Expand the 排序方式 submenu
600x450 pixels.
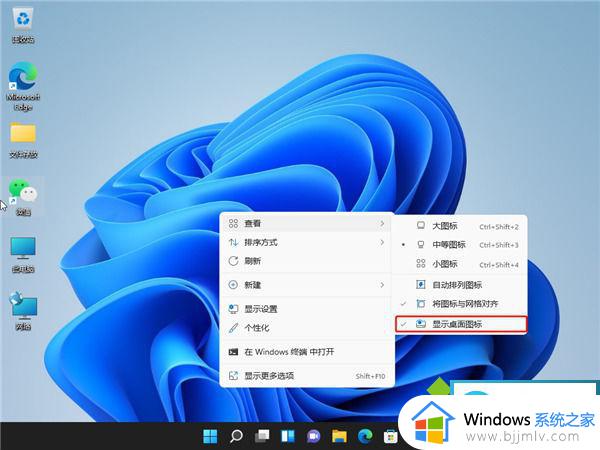(x=307, y=242)
